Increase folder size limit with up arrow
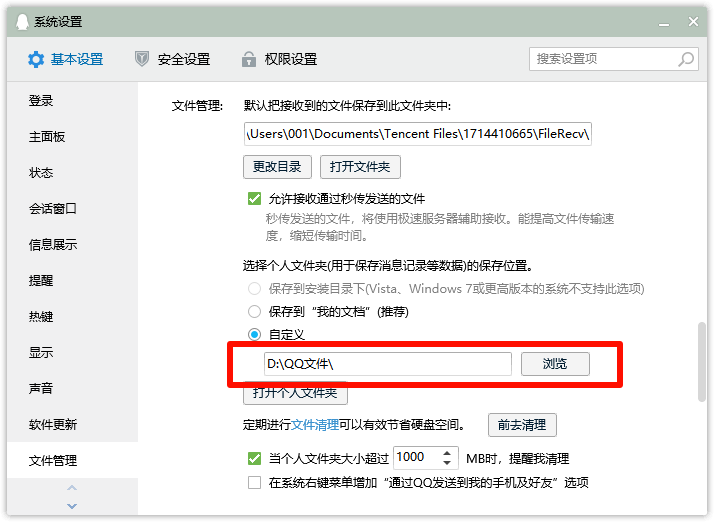714x522 pixels. click(447, 453)
